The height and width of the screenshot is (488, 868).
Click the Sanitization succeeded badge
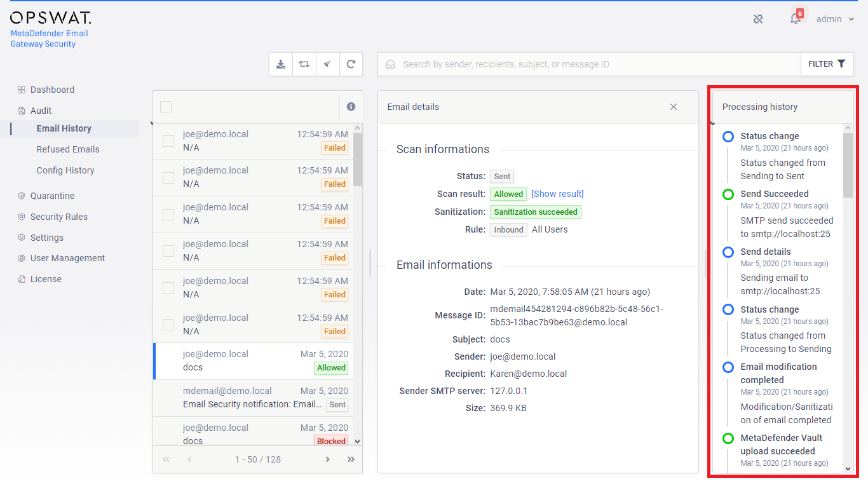coord(536,212)
